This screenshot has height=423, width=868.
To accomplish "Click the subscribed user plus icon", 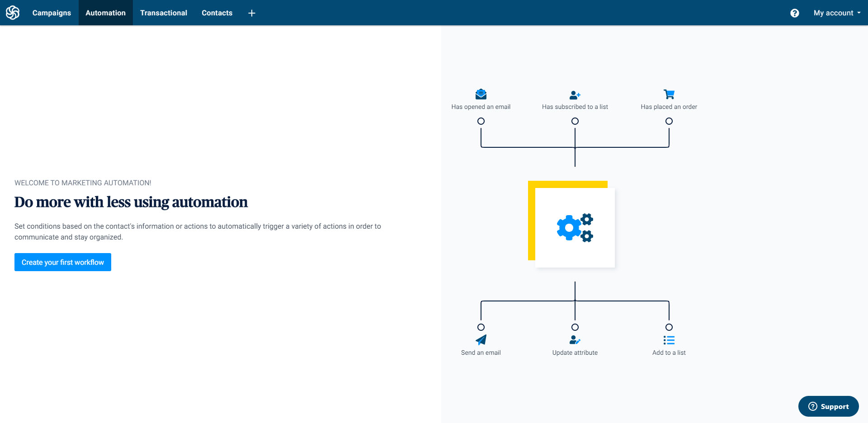I will coord(575,95).
